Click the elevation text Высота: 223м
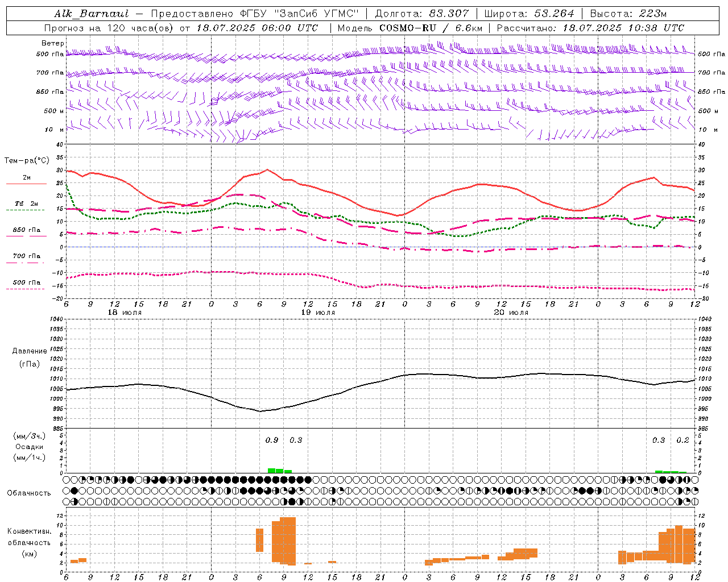This screenshot has height=582, width=728. click(628, 14)
